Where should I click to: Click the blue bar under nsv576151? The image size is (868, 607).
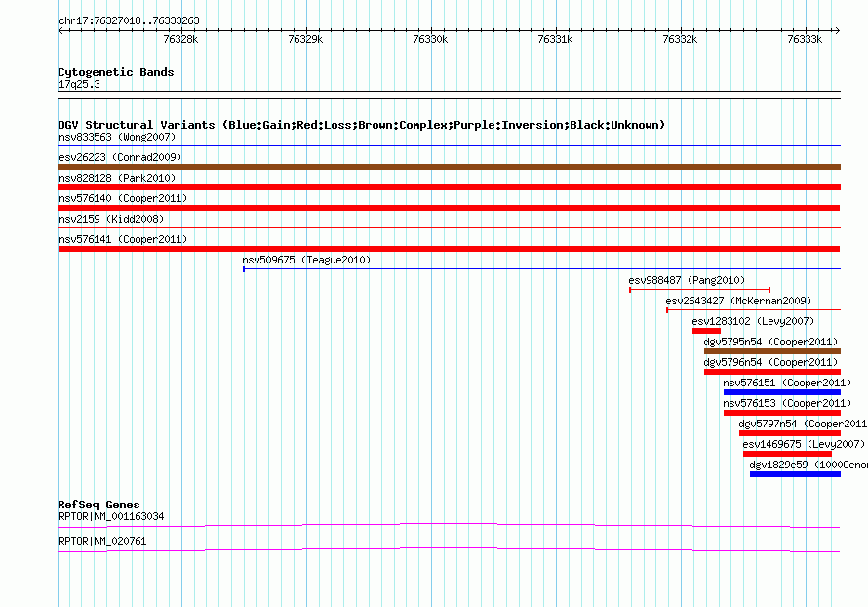tap(782, 392)
